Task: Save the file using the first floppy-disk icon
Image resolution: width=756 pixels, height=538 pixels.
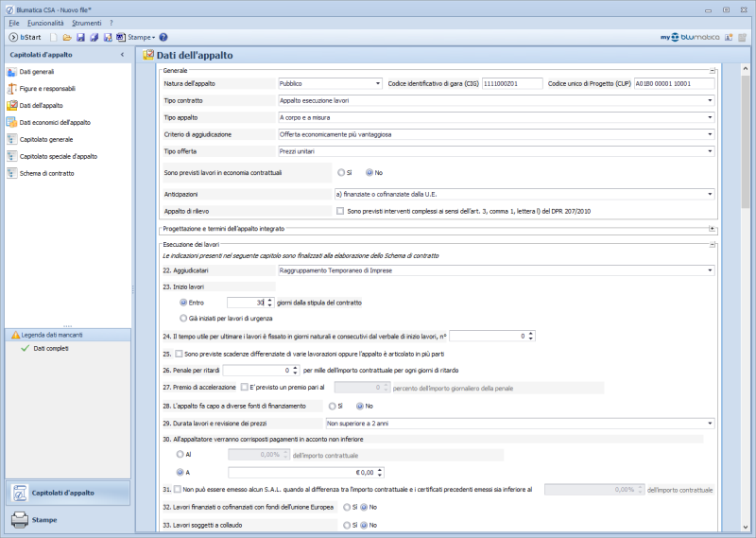Action: tap(80, 37)
